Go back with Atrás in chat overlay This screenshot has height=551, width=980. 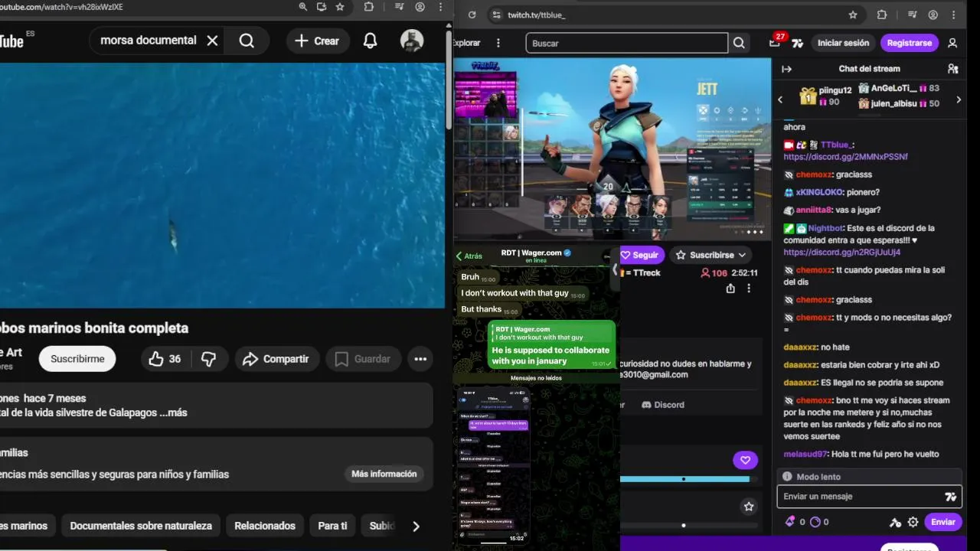pyautogui.click(x=469, y=256)
